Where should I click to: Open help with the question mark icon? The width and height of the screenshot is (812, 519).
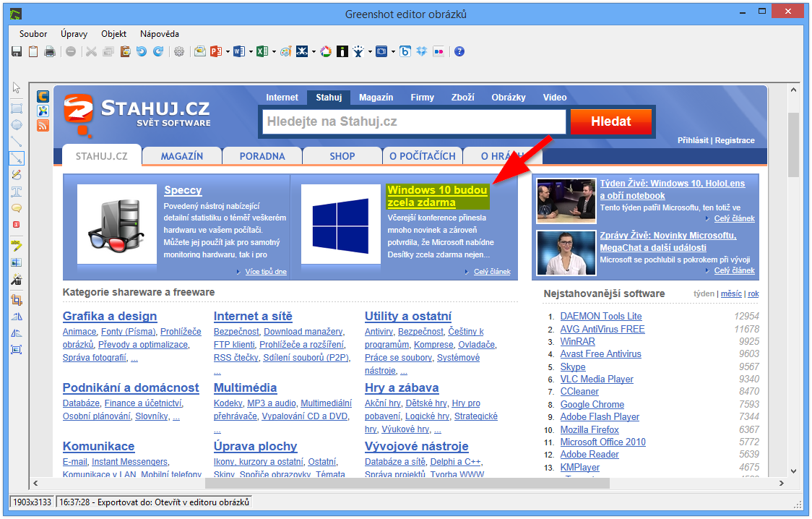[x=459, y=51]
